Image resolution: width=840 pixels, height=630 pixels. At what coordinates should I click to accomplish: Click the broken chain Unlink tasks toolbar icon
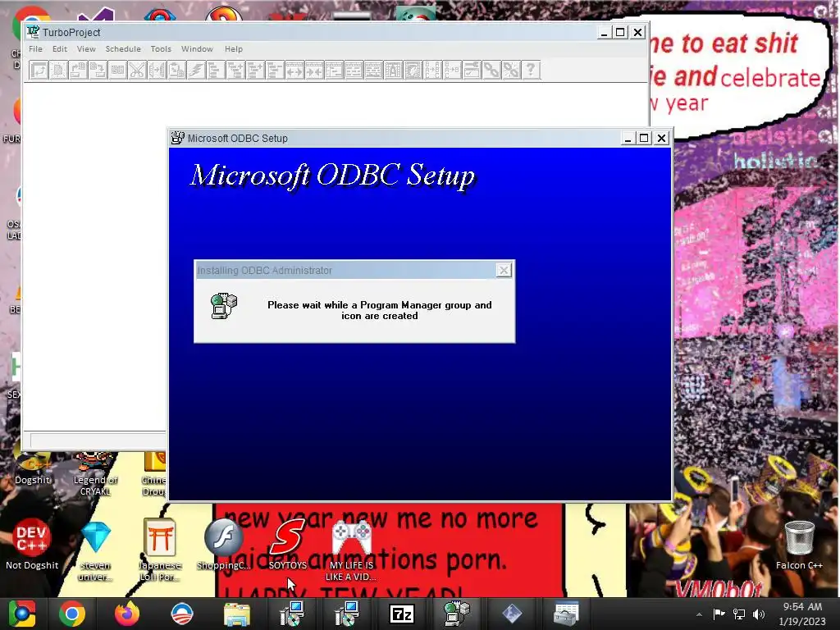point(511,71)
